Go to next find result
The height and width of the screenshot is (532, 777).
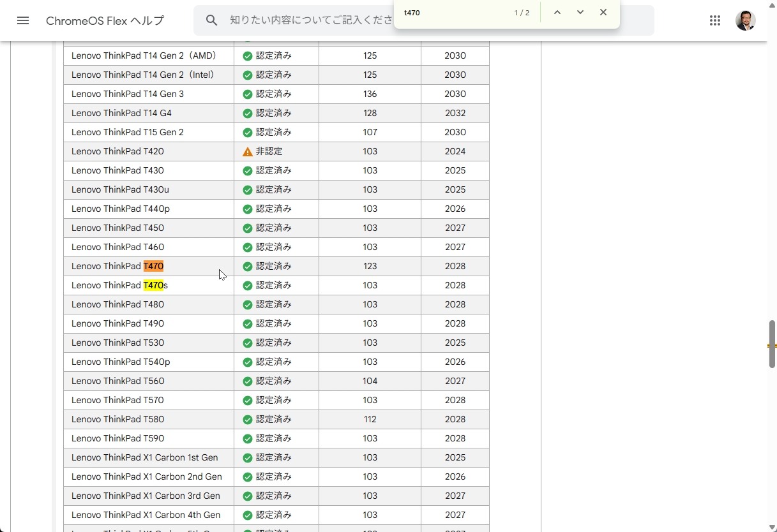click(580, 13)
